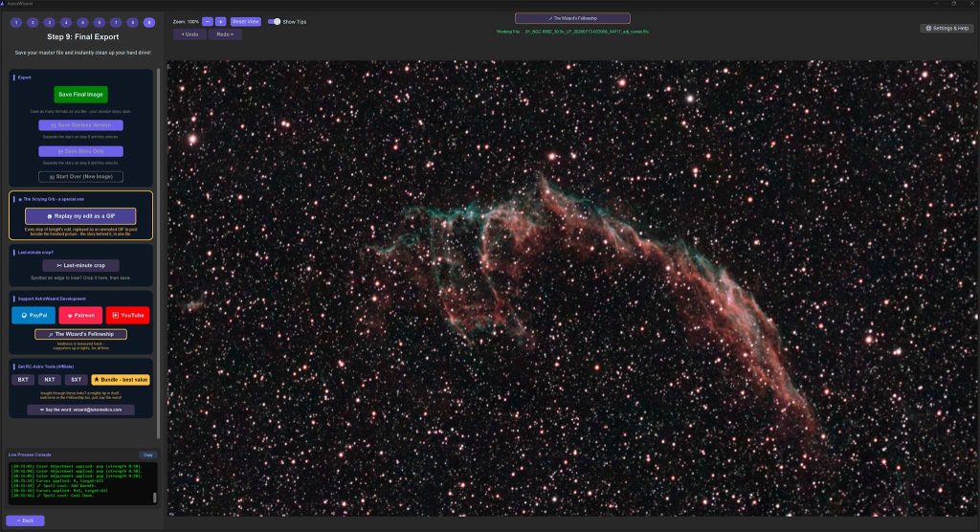This screenshot has width=980, height=532.
Task: Redo the edit
Action: click(225, 34)
